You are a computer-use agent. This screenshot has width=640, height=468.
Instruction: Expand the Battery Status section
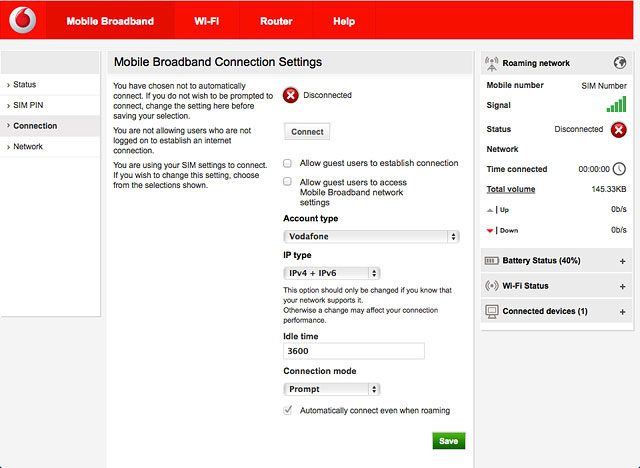[622, 261]
